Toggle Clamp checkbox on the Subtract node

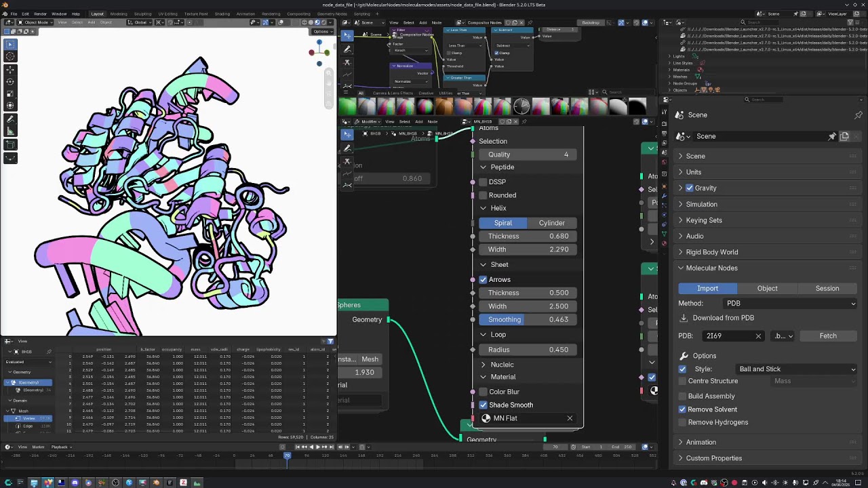(x=497, y=53)
